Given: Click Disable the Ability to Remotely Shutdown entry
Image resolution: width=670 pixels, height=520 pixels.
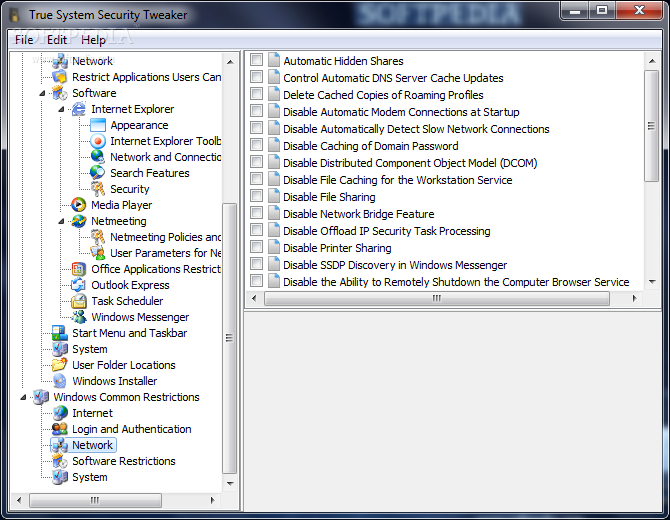Looking at the screenshot, I should click(x=456, y=282).
